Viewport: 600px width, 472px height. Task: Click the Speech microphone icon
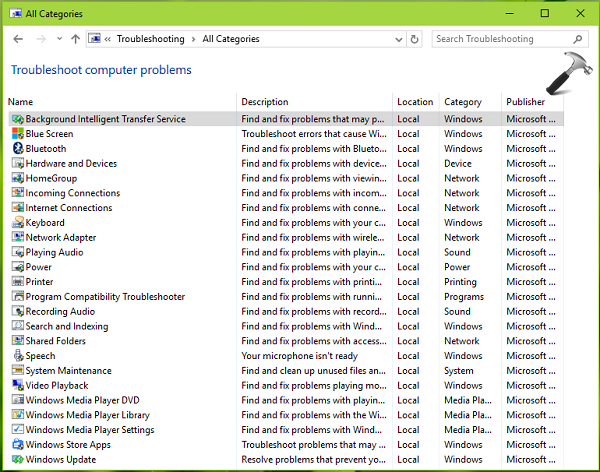point(17,356)
